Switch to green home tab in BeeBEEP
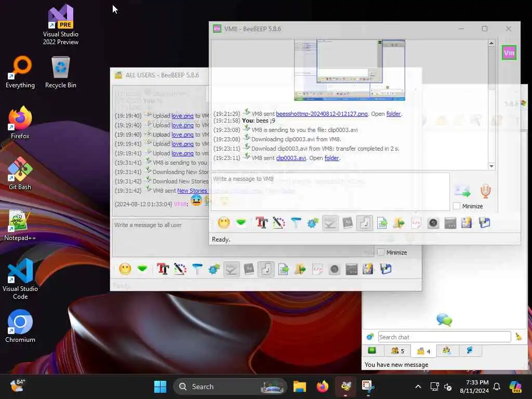The image size is (532, 399). point(372,351)
